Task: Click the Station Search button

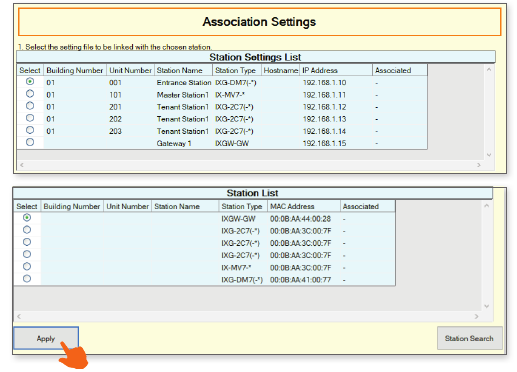Action: [x=469, y=338]
